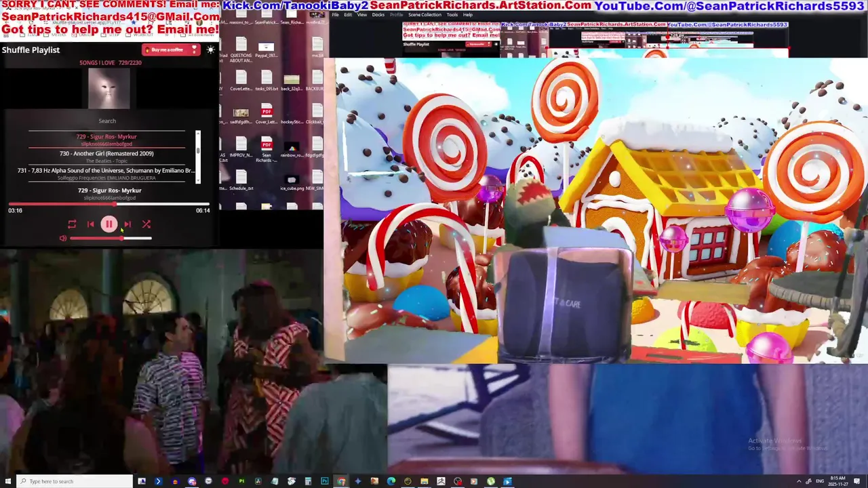This screenshot has height=488, width=868.
Task: Open the notification center icon
Action: click(856, 481)
